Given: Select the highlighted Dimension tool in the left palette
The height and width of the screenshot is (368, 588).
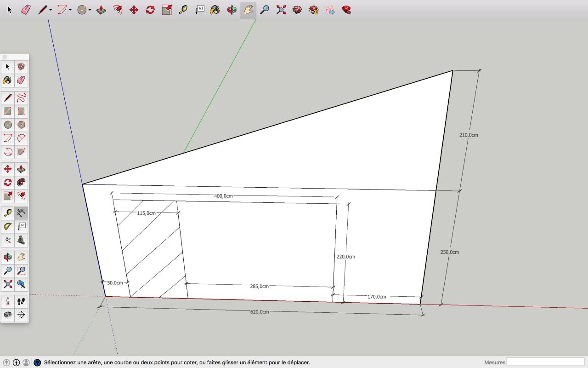Looking at the screenshot, I should click(21, 213).
